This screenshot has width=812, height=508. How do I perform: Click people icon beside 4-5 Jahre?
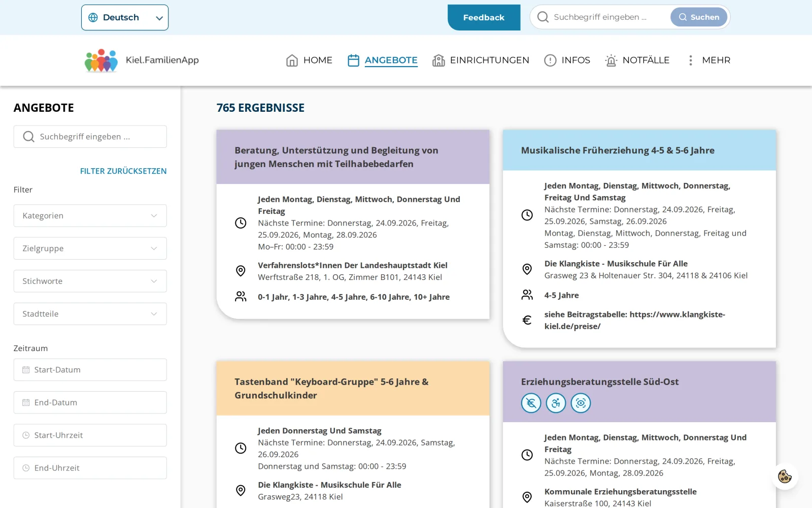pos(527,295)
